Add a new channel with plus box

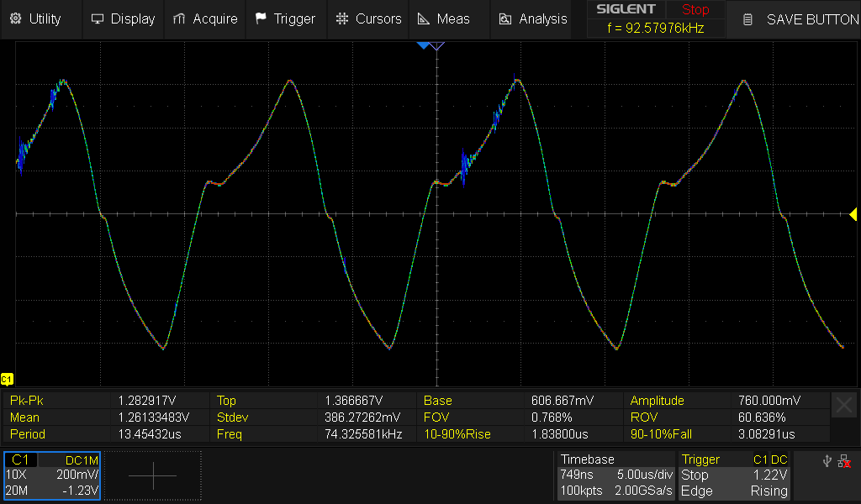pyautogui.click(x=153, y=475)
